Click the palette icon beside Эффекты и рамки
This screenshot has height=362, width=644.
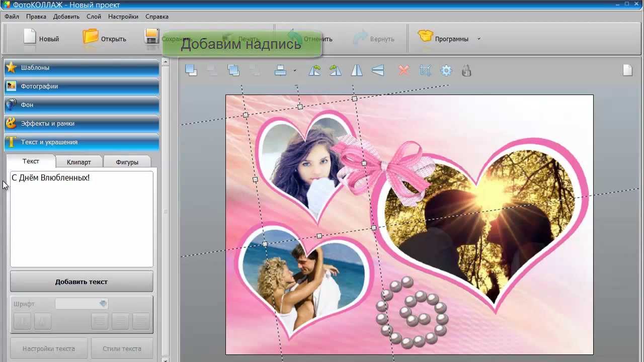coord(11,123)
